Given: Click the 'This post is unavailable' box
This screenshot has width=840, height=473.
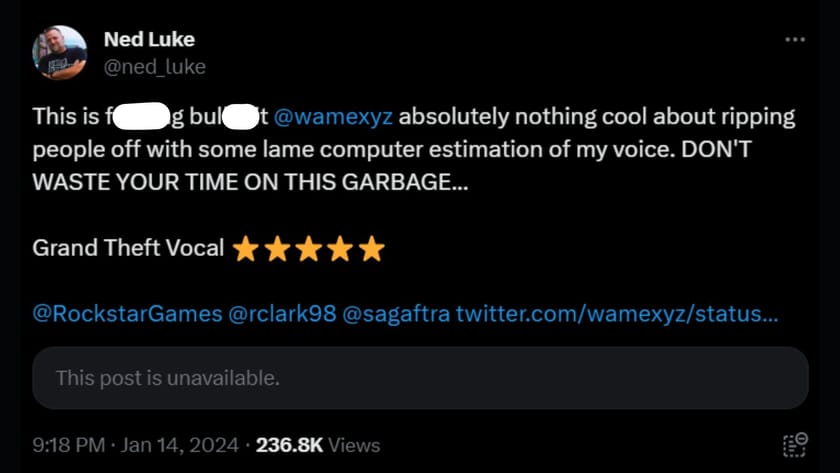Looking at the screenshot, I should (420, 378).
